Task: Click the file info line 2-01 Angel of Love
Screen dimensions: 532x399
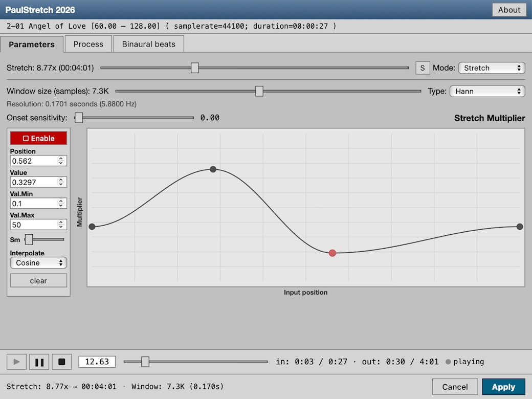Action: [171, 26]
